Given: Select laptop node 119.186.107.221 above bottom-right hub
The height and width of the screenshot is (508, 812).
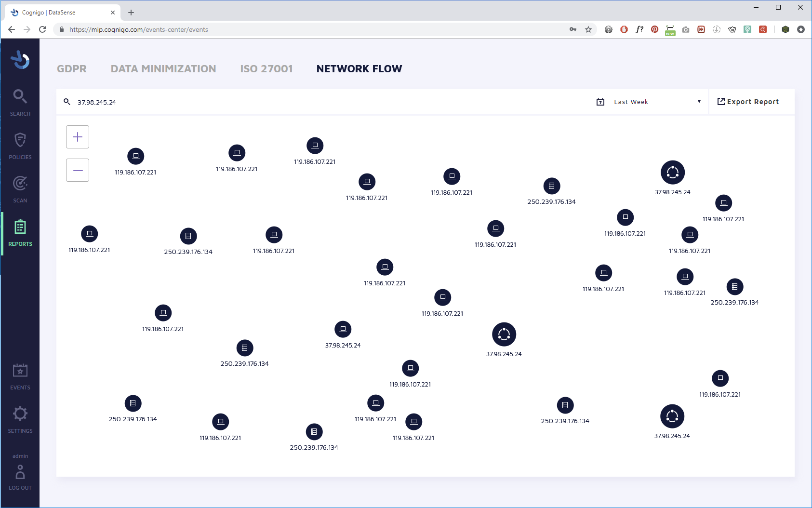Looking at the screenshot, I should click(720, 378).
